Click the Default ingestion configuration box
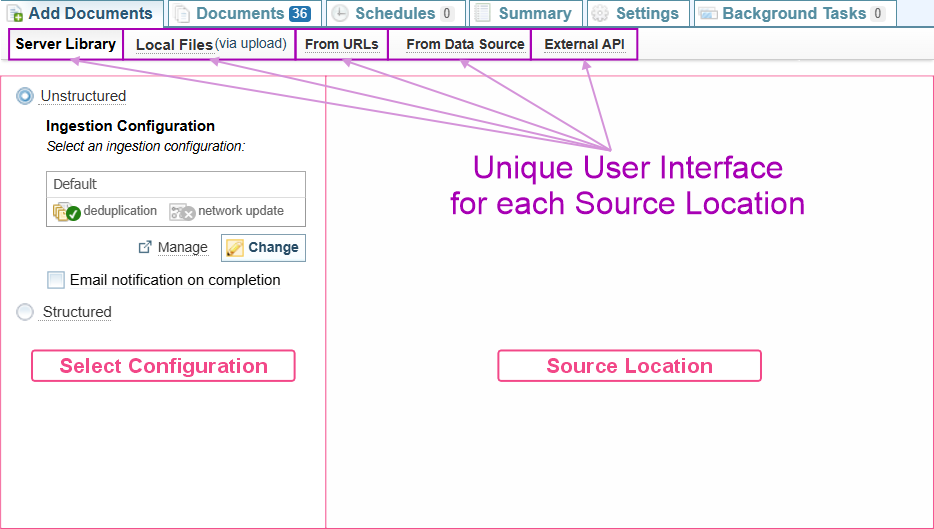 tap(175, 185)
